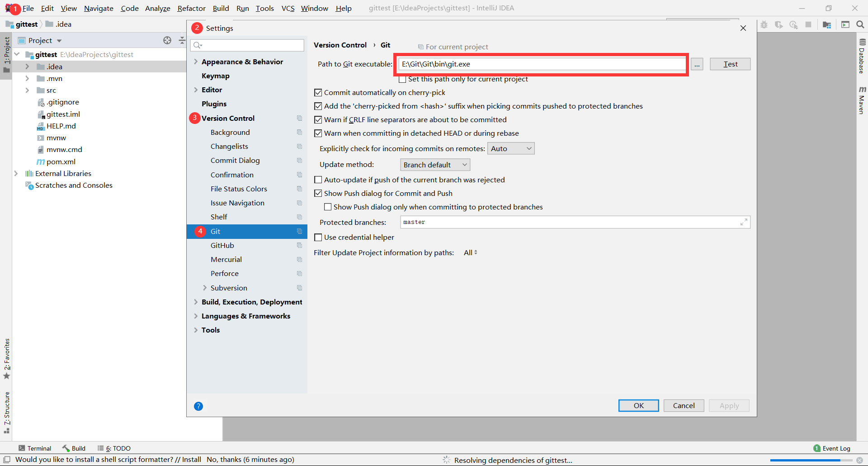Click the settings search magnifier icon
Screen dimensions: 868x466
coord(198,45)
